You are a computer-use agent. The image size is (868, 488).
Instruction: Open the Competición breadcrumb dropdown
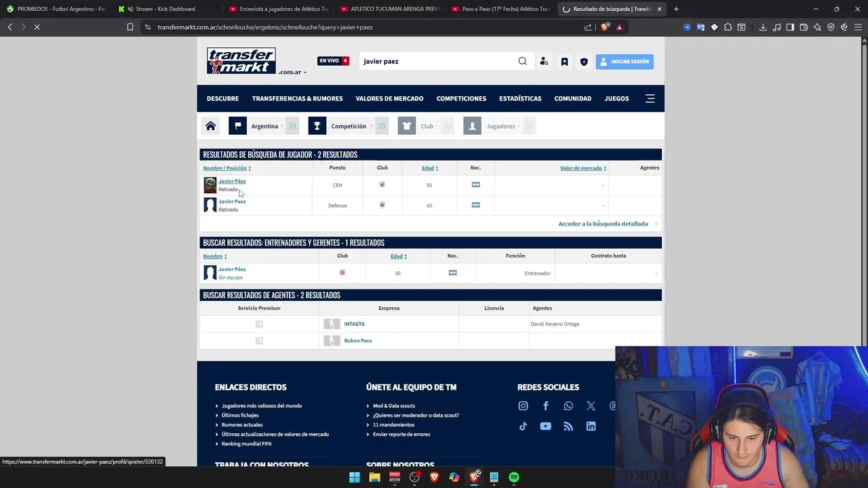(x=351, y=126)
